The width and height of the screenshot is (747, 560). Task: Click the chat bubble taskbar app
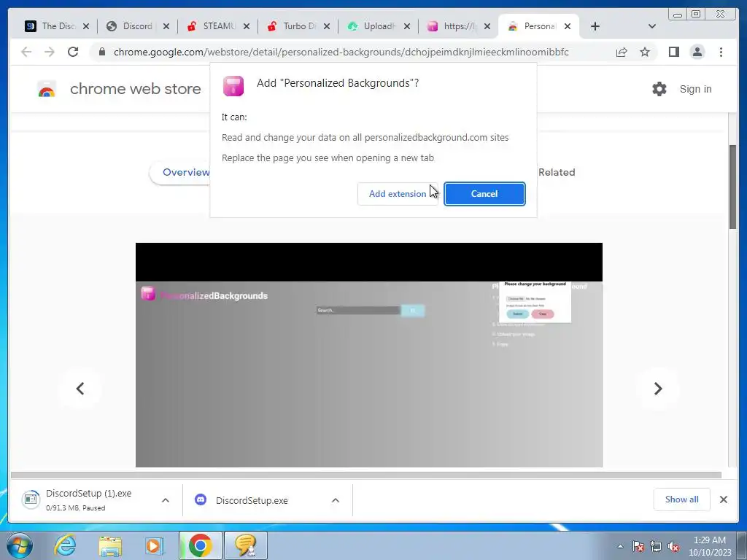[246, 545]
